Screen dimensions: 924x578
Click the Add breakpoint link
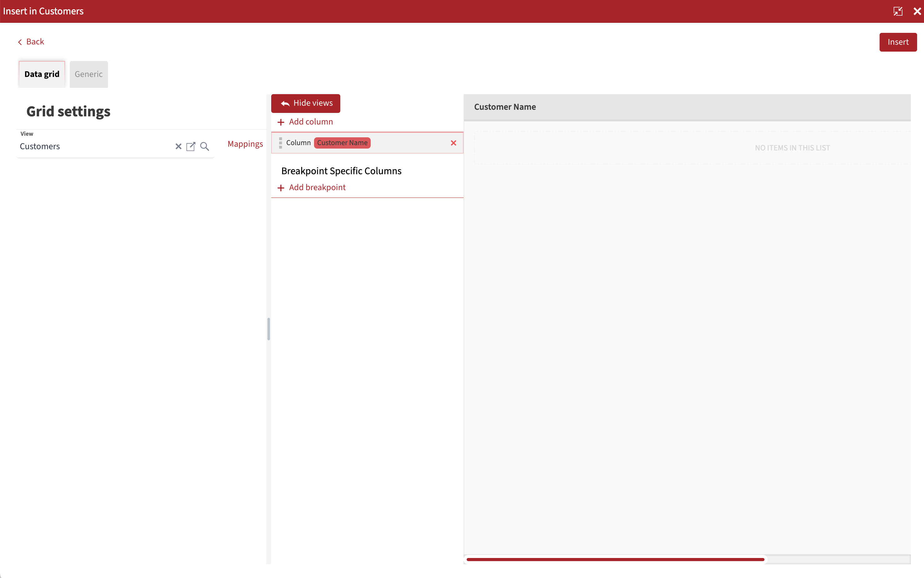click(x=317, y=187)
